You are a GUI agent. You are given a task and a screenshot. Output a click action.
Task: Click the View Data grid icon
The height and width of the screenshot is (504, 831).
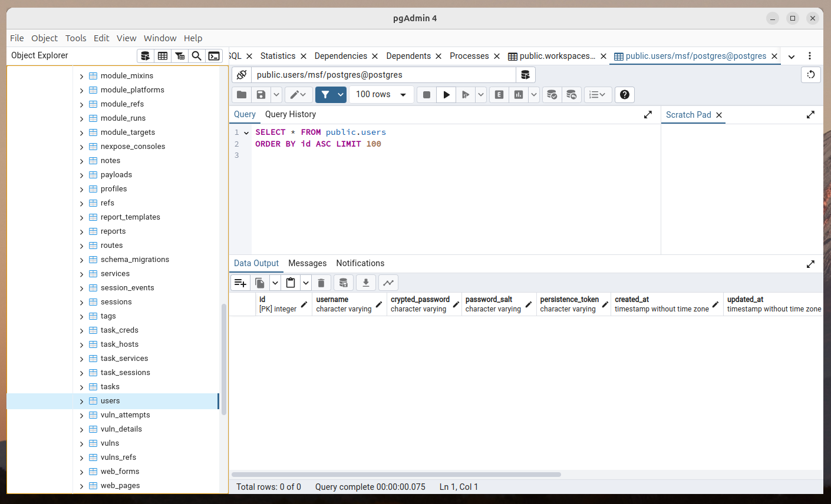163,56
